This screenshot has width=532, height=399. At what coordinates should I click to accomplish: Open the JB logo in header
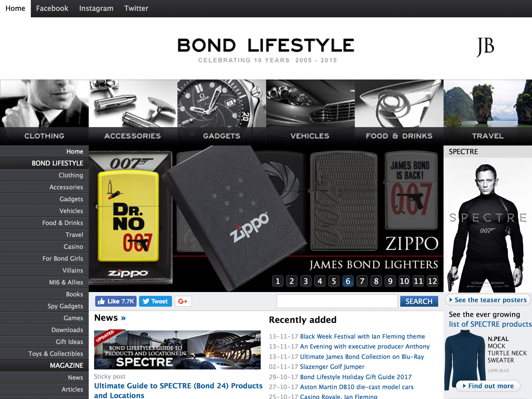(486, 47)
